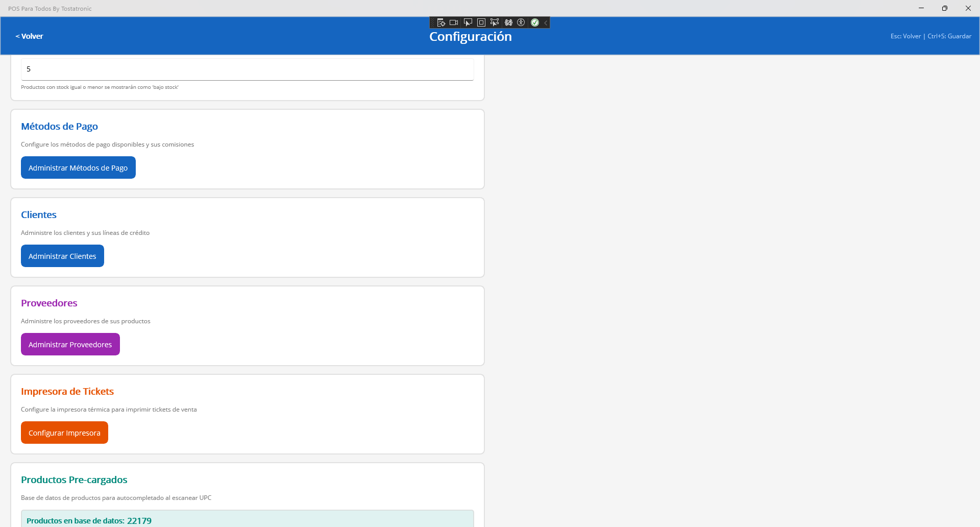980x527 pixels.
Task: Click Configurar Impresora for ticket printing
Action: (x=64, y=433)
